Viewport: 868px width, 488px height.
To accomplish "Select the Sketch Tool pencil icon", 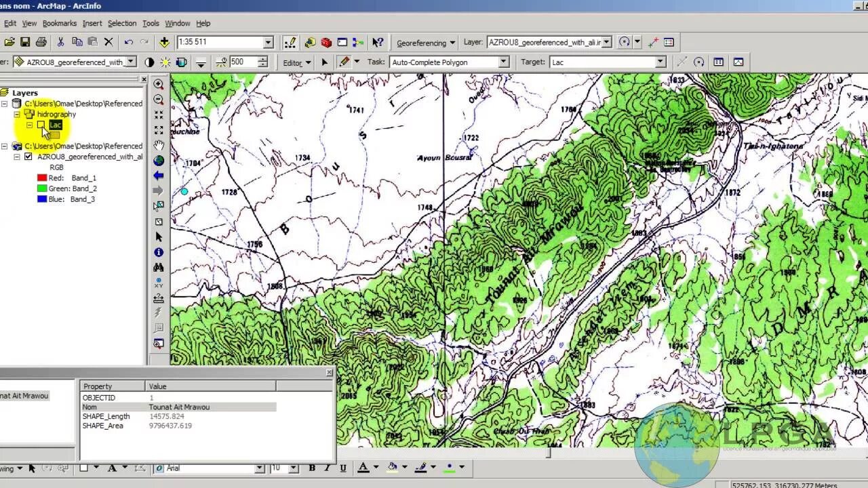I will point(344,62).
